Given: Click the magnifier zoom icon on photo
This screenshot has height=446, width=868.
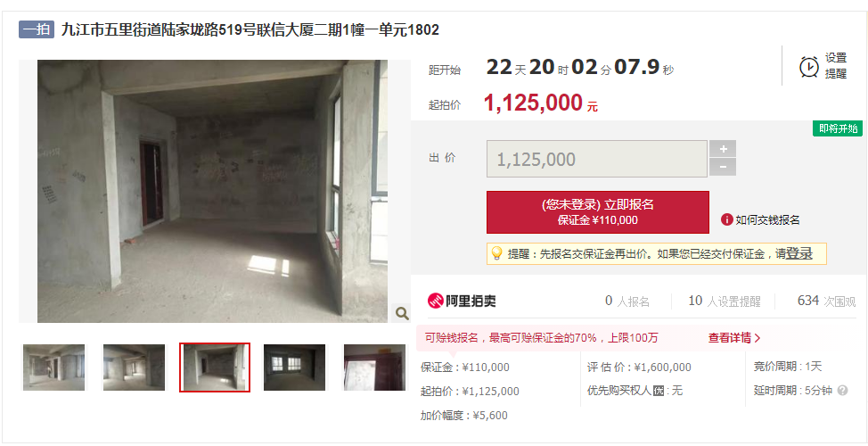Looking at the screenshot, I should 402,314.
